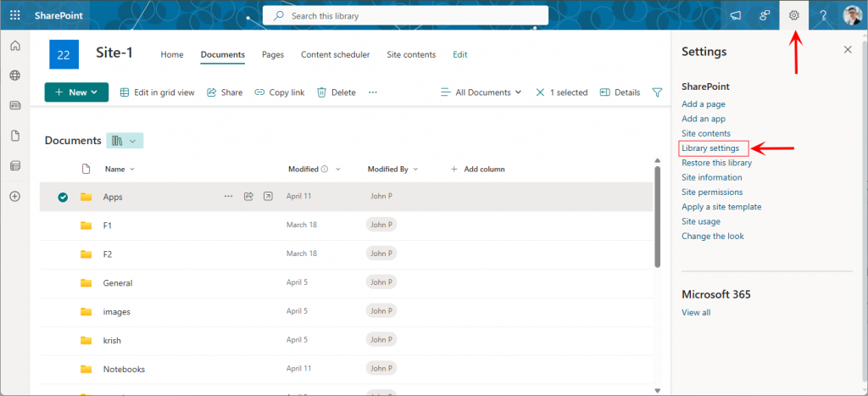Screen dimensions: 868x396
Task: Open the app launcher waffle icon
Action: (15, 15)
